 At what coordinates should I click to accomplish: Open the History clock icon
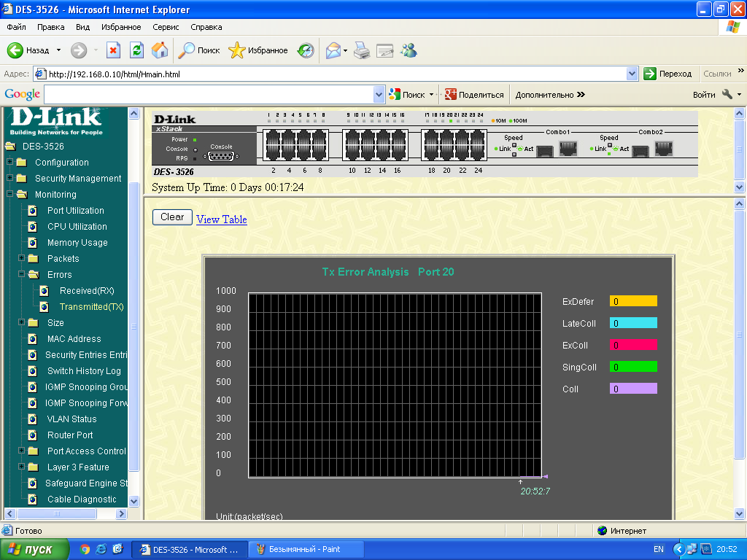(306, 50)
